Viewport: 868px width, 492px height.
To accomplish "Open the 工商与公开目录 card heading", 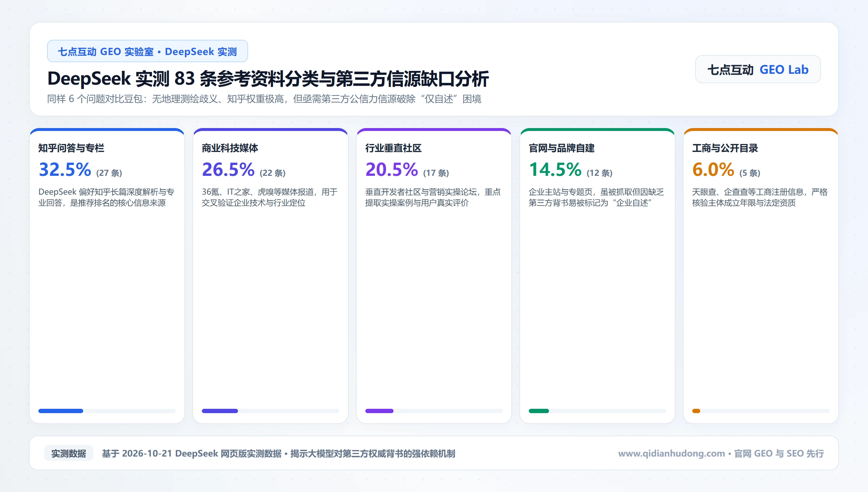I will click(725, 148).
